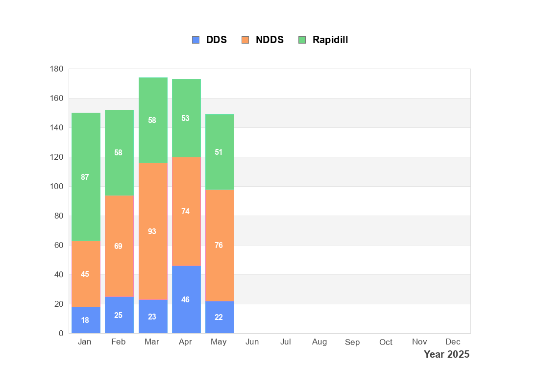The image size is (539, 392).
Task: Select April's DDS segment showing 46
Action: coord(186,299)
